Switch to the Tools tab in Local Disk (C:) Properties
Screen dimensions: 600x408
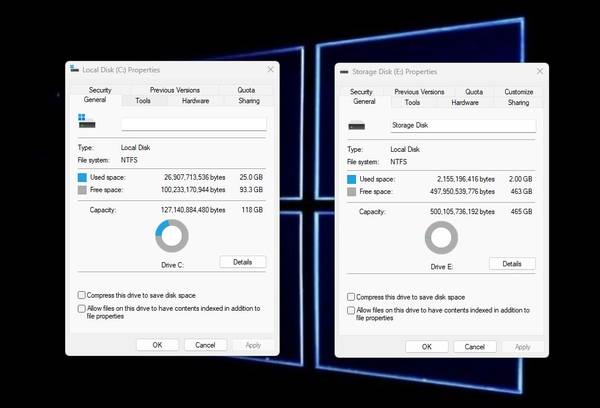pos(143,100)
